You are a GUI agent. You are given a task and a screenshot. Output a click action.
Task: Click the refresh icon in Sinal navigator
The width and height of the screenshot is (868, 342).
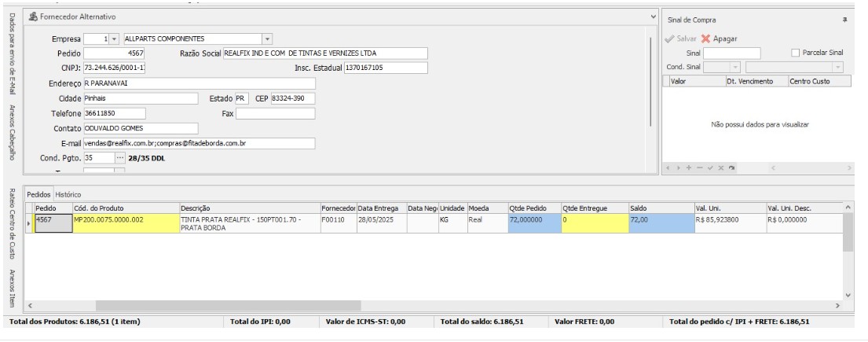[732, 168]
